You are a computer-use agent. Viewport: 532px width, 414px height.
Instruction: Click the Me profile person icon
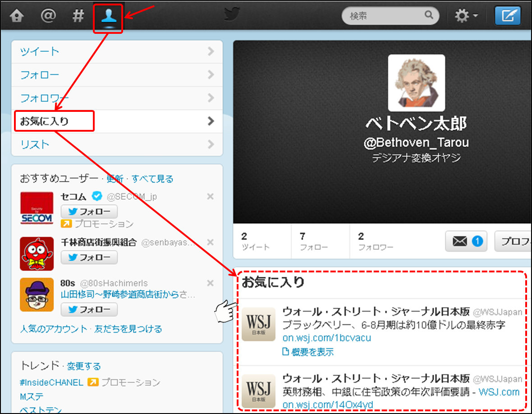(108, 17)
